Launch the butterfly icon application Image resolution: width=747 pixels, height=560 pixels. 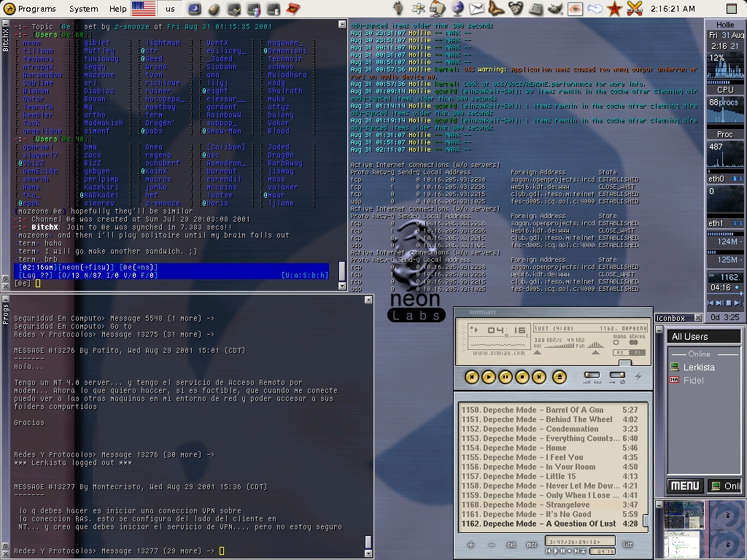pyautogui.click(x=496, y=9)
